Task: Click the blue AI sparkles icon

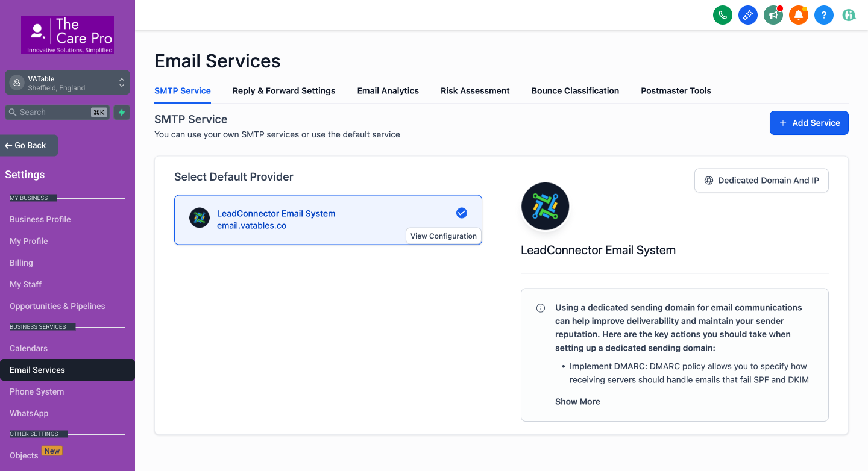Action: (x=747, y=15)
